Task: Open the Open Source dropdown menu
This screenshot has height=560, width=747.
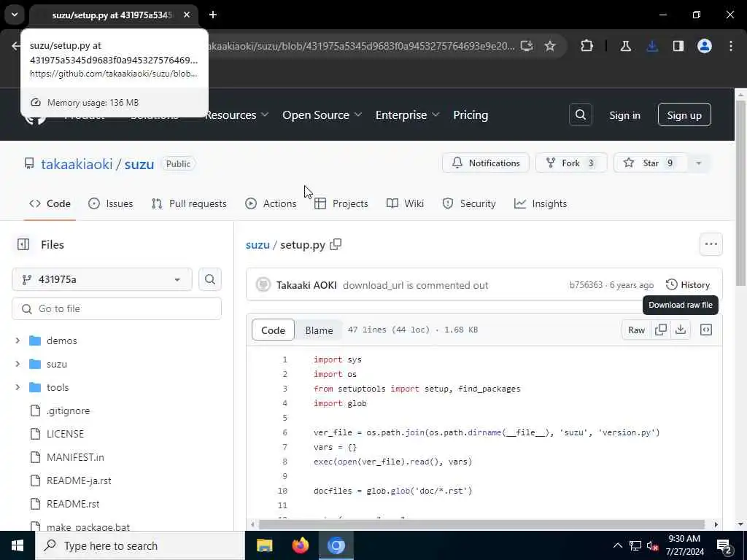Action: pos(322,114)
